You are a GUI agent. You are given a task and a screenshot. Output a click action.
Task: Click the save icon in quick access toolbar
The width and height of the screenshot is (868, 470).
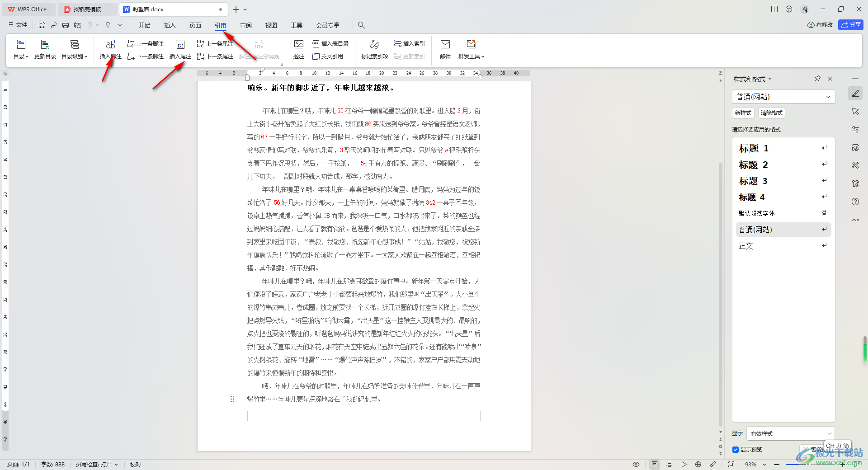click(x=42, y=25)
